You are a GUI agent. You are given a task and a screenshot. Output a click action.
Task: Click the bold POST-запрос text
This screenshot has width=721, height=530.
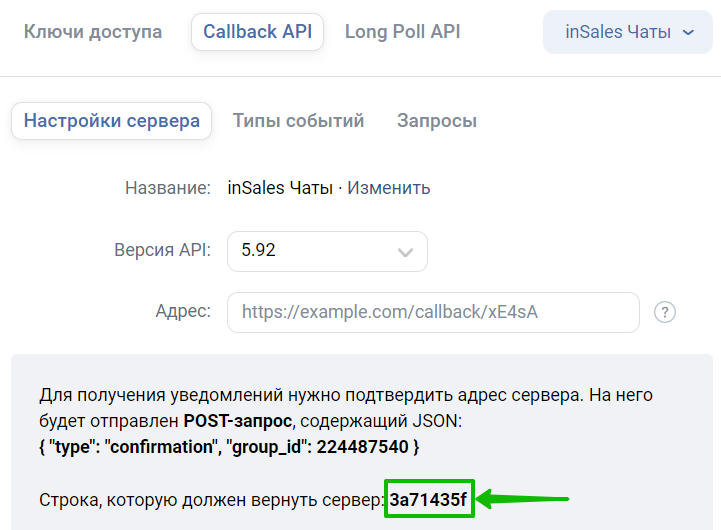(x=238, y=421)
